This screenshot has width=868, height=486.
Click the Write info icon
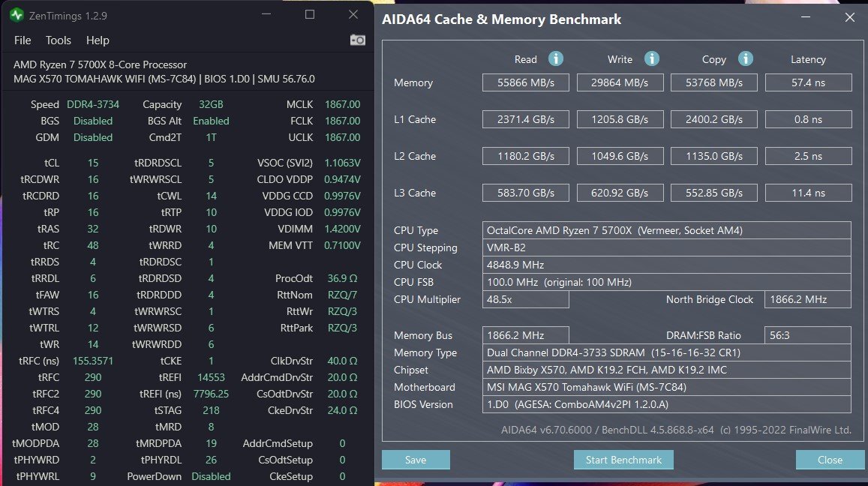point(651,58)
